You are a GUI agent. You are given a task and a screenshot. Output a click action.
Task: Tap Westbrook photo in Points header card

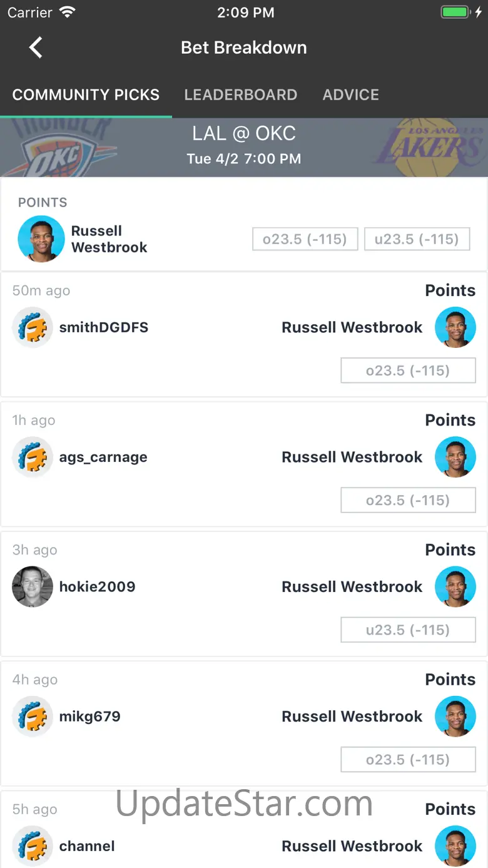(x=41, y=238)
